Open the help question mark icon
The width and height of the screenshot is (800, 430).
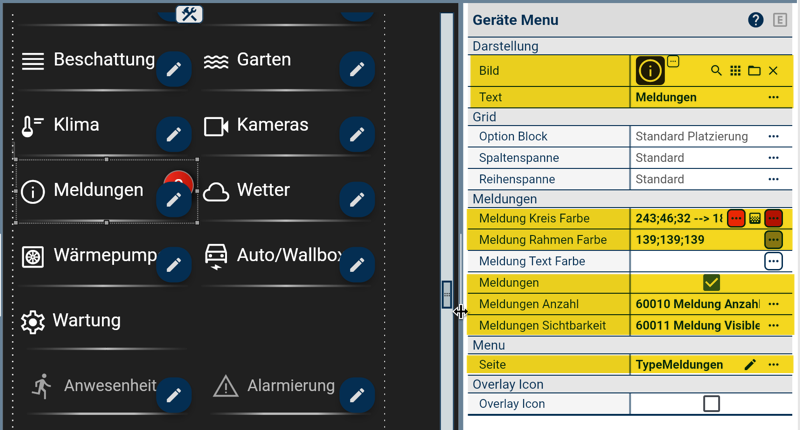coord(756,20)
